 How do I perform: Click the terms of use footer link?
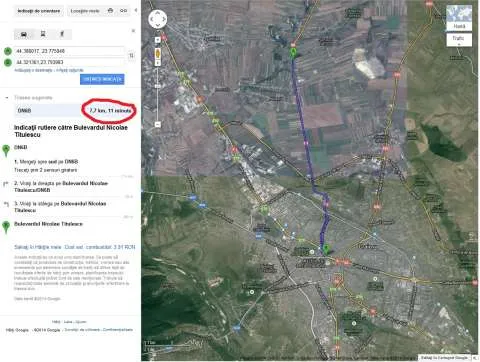(82, 330)
